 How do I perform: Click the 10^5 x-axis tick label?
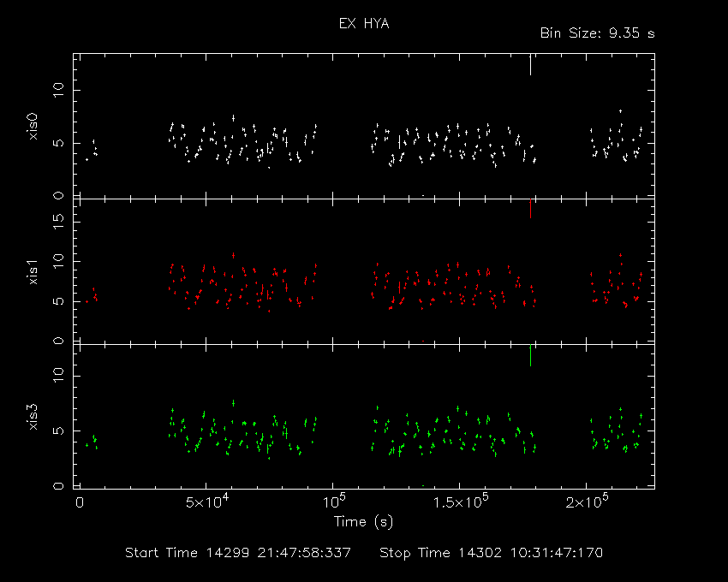point(334,502)
